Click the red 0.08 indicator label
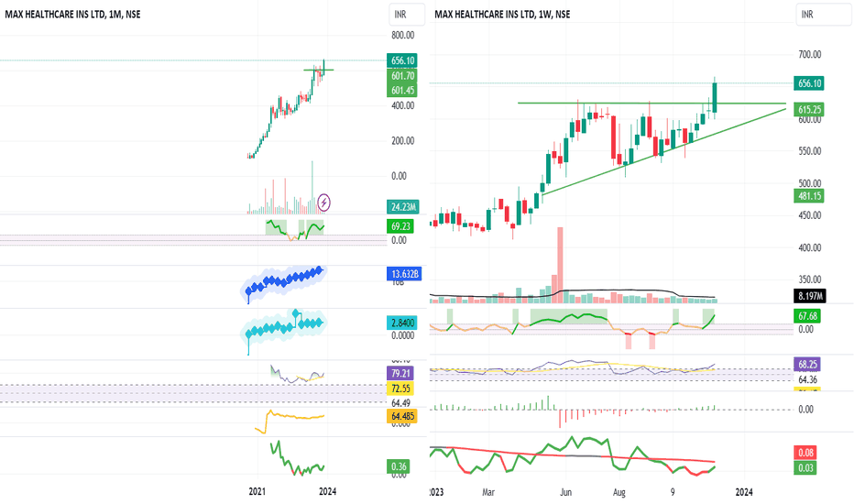 pos(805,453)
